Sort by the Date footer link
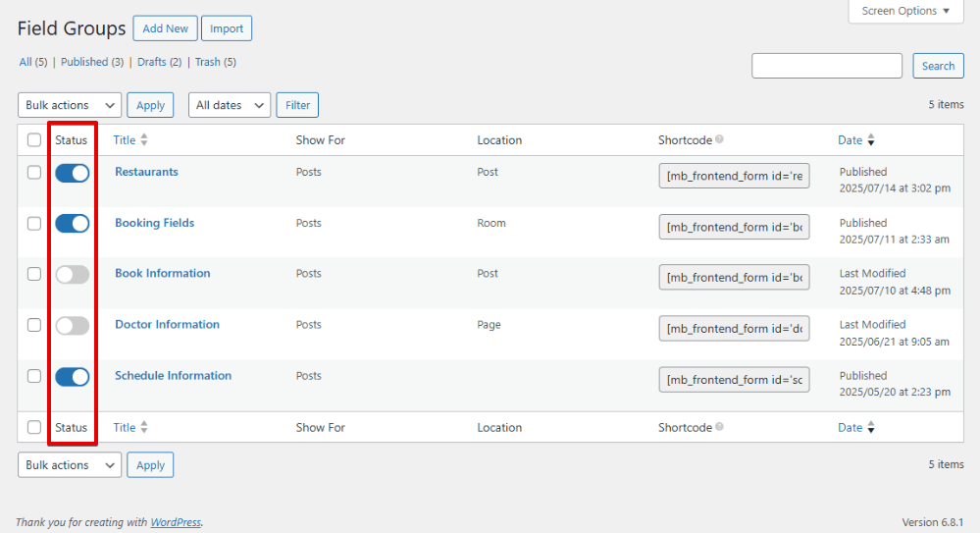980x533 pixels. (850, 427)
